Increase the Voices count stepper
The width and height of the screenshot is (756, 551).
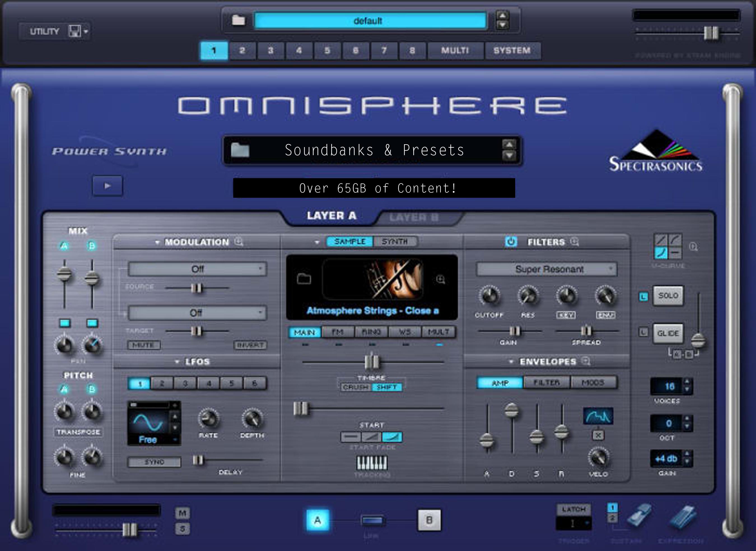[687, 382]
